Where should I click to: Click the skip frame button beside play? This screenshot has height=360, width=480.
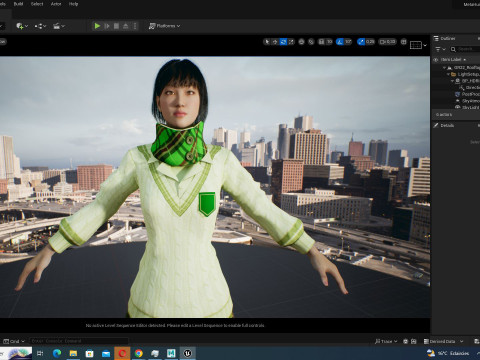tap(107, 26)
